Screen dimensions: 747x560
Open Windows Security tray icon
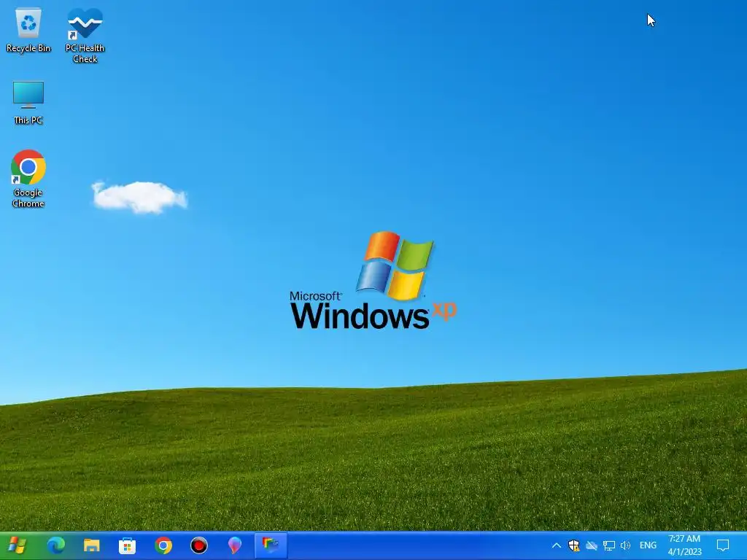573,545
